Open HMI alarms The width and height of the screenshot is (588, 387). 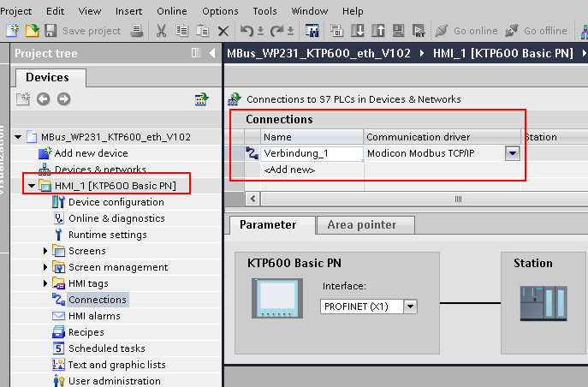tap(94, 316)
